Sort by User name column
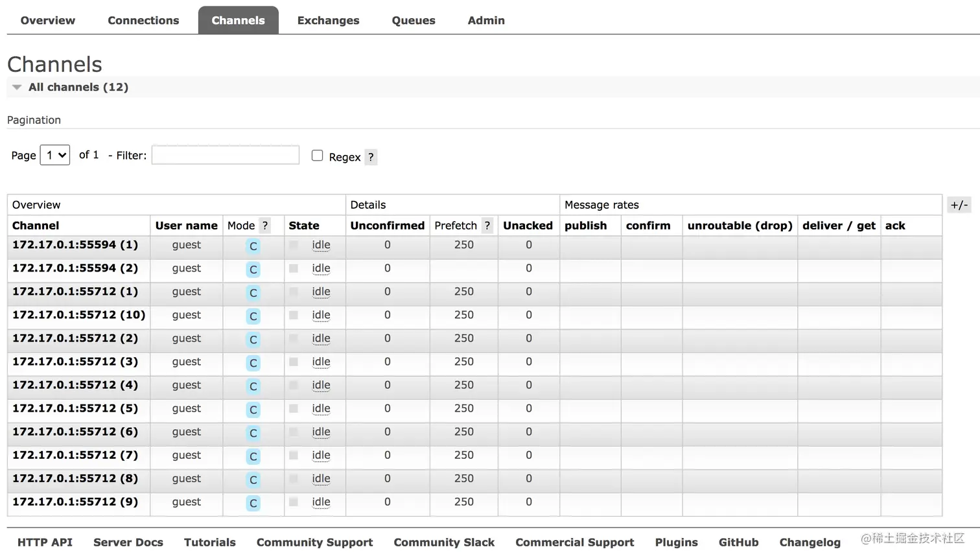Image resolution: width=980 pixels, height=560 pixels. point(187,226)
